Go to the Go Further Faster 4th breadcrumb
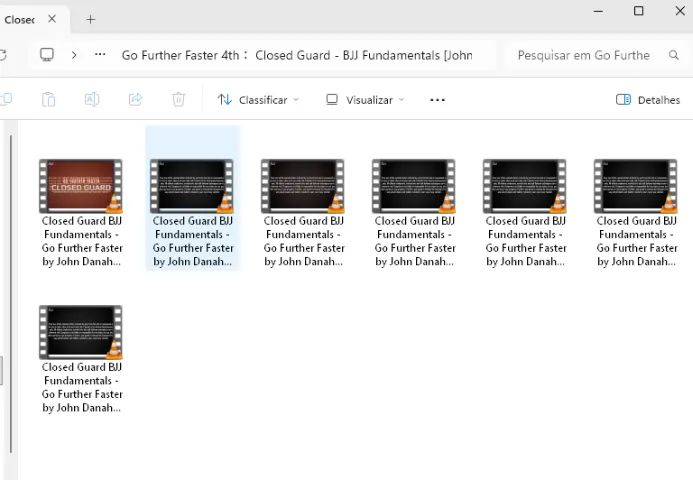 180,55
